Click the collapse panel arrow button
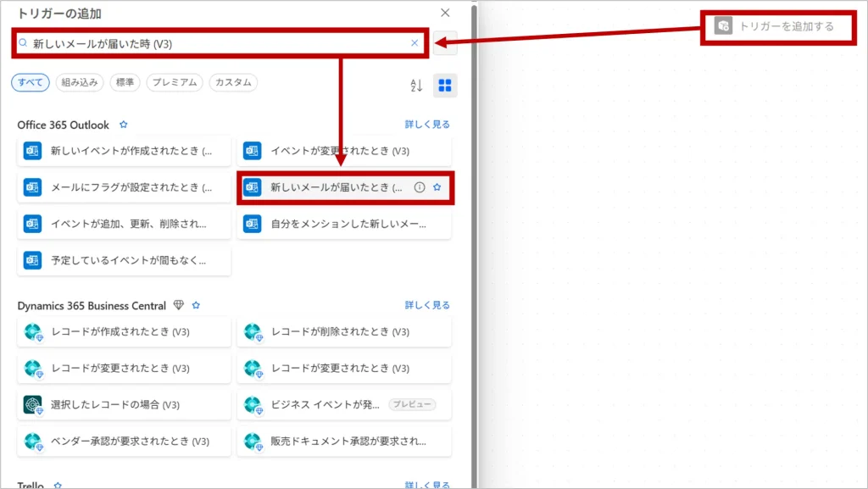The image size is (868, 489). point(446,43)
